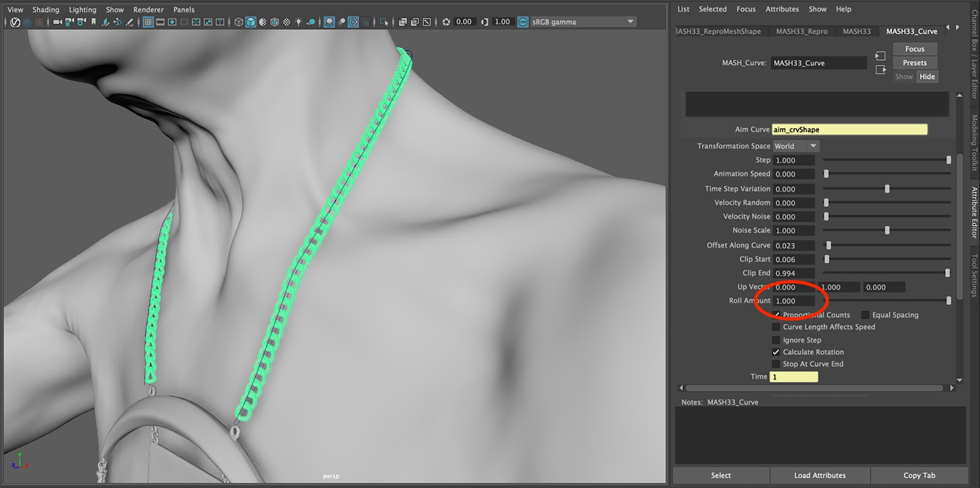Enable the Equal Spacing checkbox
This screenshot has height=488, width=980.
pos(865,315)
